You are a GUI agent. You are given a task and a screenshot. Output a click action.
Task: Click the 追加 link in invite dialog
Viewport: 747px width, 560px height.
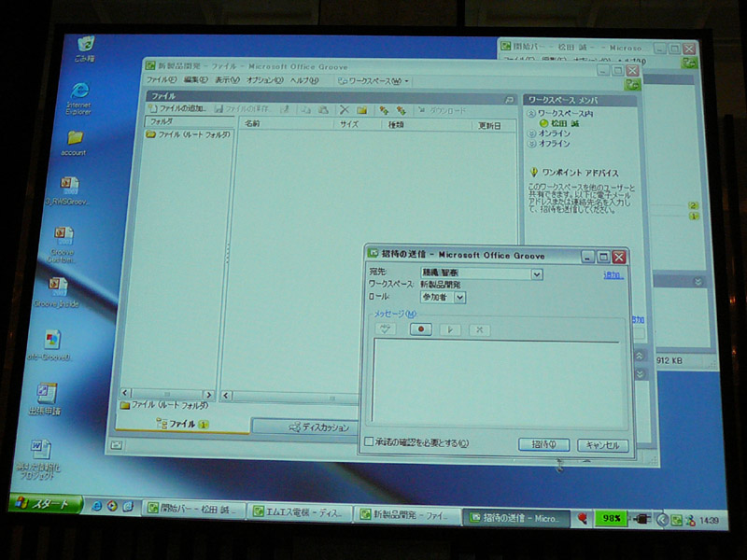coord(613,274)
